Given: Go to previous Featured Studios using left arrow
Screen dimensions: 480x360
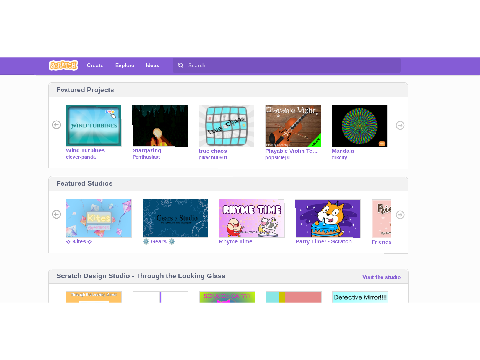Looking at the screenshot, I should click(57, 214).
